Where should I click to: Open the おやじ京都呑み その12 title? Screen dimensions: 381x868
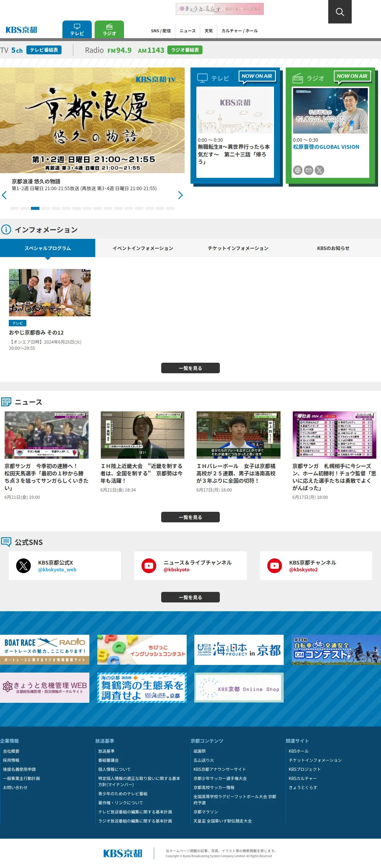click(x=36, y=332)
